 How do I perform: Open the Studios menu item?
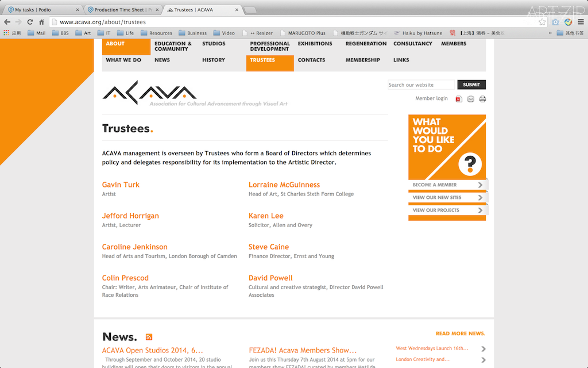pyautogui.click(x=214, y=44)
